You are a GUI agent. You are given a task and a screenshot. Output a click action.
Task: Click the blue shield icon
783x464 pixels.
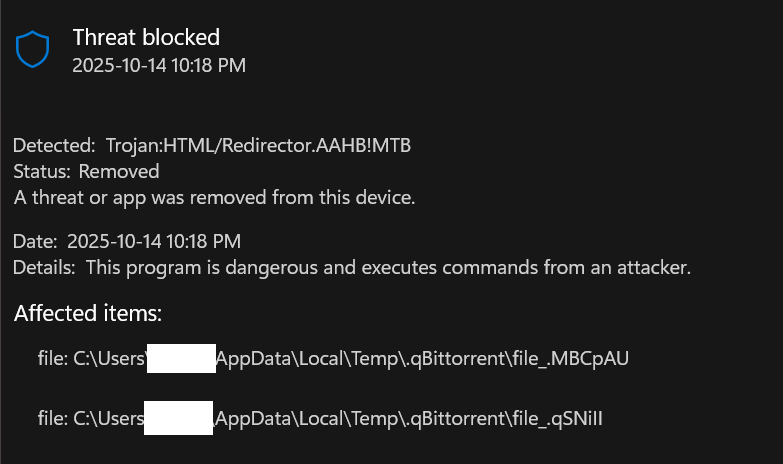(33, 49)
